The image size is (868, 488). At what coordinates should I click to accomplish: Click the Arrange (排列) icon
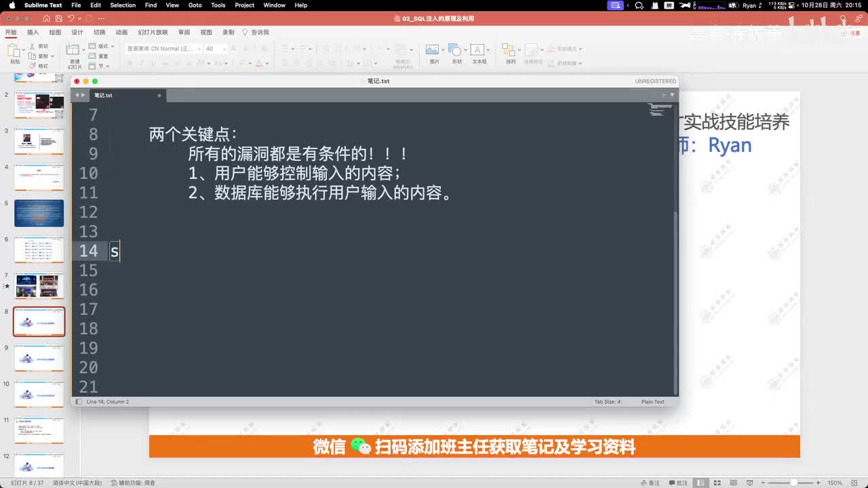(x=509, y=49)
